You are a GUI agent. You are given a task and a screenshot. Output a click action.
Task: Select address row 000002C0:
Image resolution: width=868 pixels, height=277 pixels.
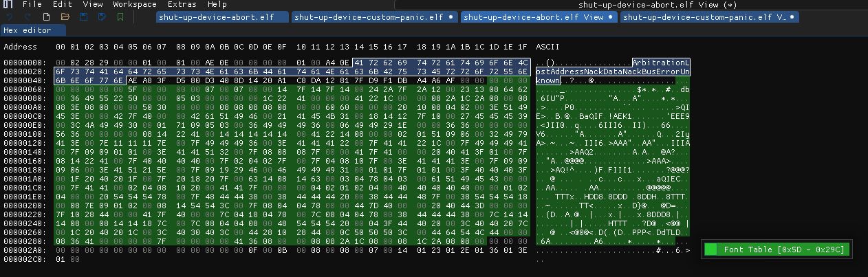pos(26,258)
